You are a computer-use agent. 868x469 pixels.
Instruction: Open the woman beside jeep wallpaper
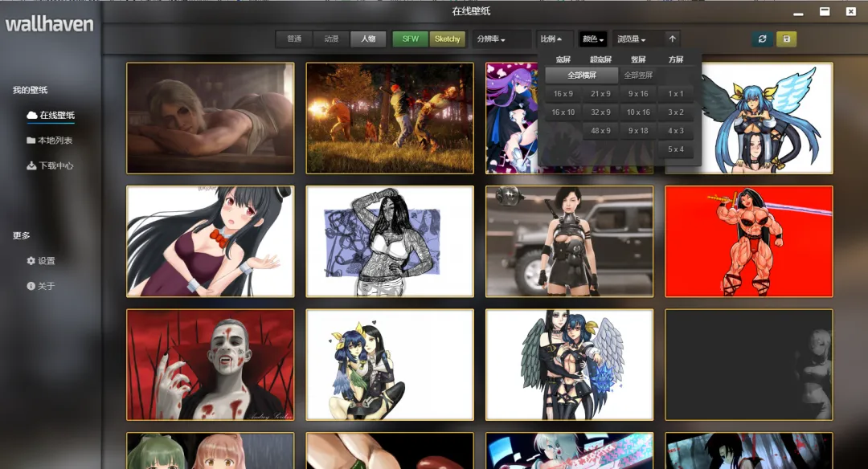pos(569,241)
